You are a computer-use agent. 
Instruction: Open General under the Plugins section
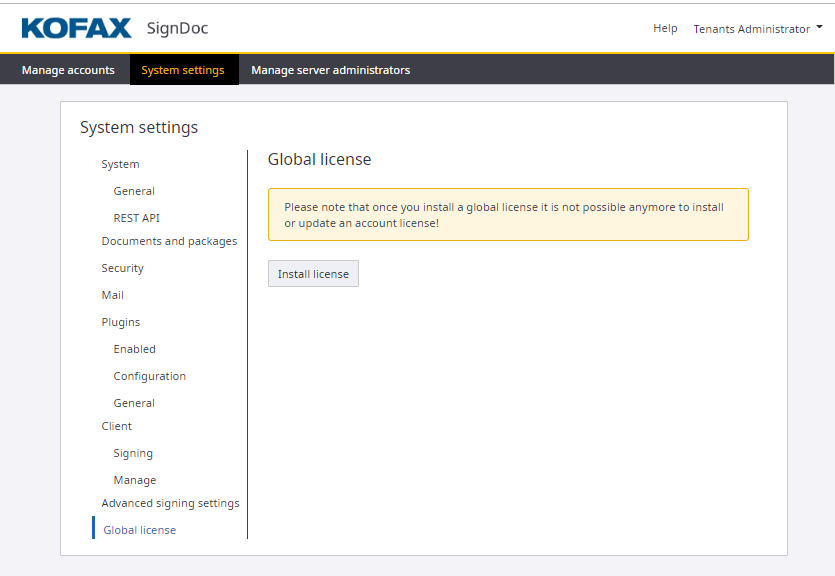pos(134,403)
